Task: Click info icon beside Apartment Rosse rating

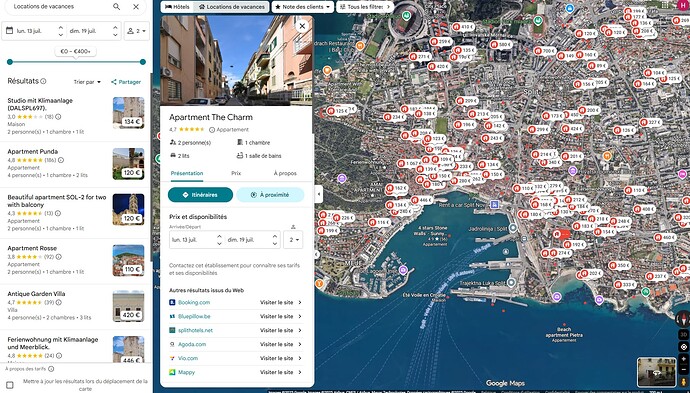Action: [59, 257]
